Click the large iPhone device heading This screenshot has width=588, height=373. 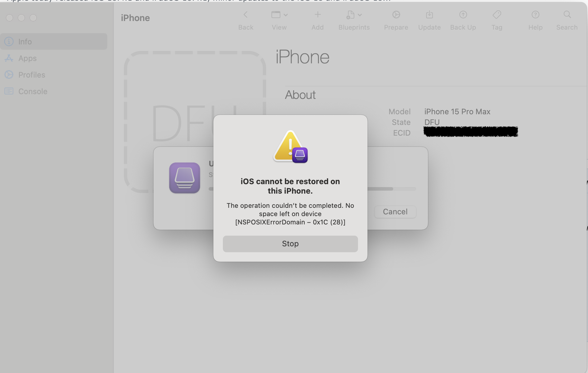point(302,57)
